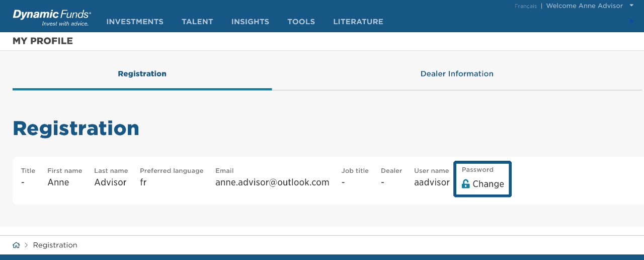Click the aadvisor user name value

click(432, 182)
